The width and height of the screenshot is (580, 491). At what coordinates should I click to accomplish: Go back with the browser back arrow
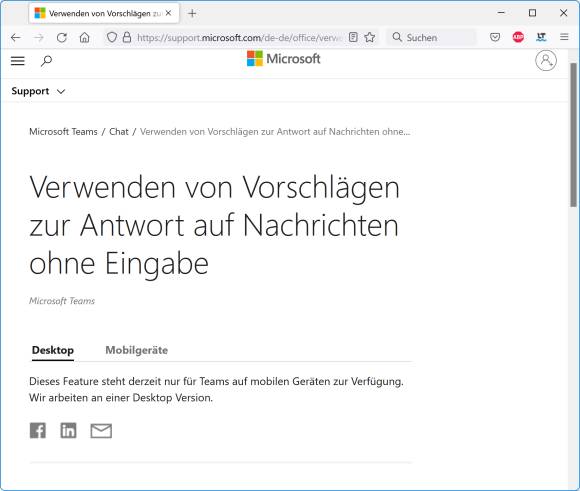[x=16, y=37]
